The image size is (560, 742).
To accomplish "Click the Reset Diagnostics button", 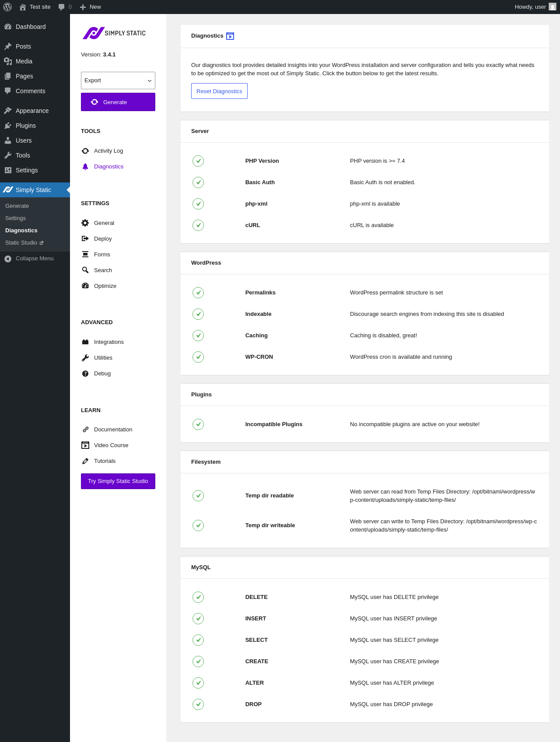I will click(x=219, y=91).
